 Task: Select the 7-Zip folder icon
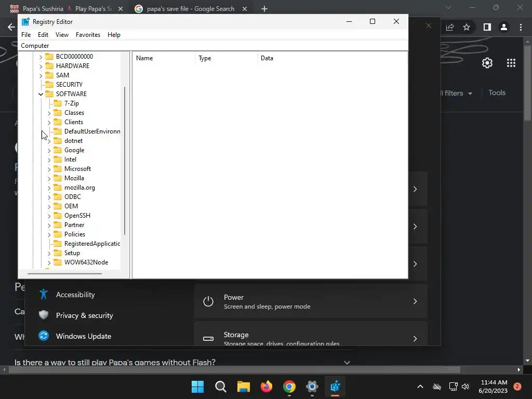coord(58,103)
